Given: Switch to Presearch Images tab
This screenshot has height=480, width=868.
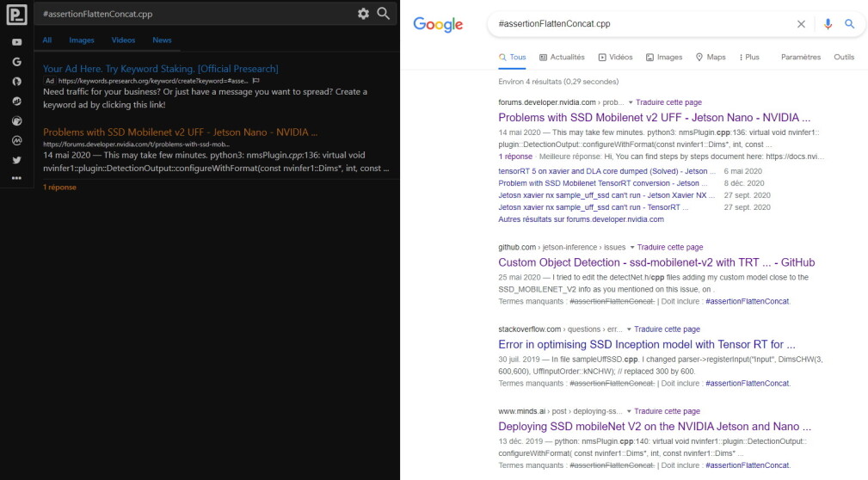Looking at the screenshot, I should [x=82, y=40].
